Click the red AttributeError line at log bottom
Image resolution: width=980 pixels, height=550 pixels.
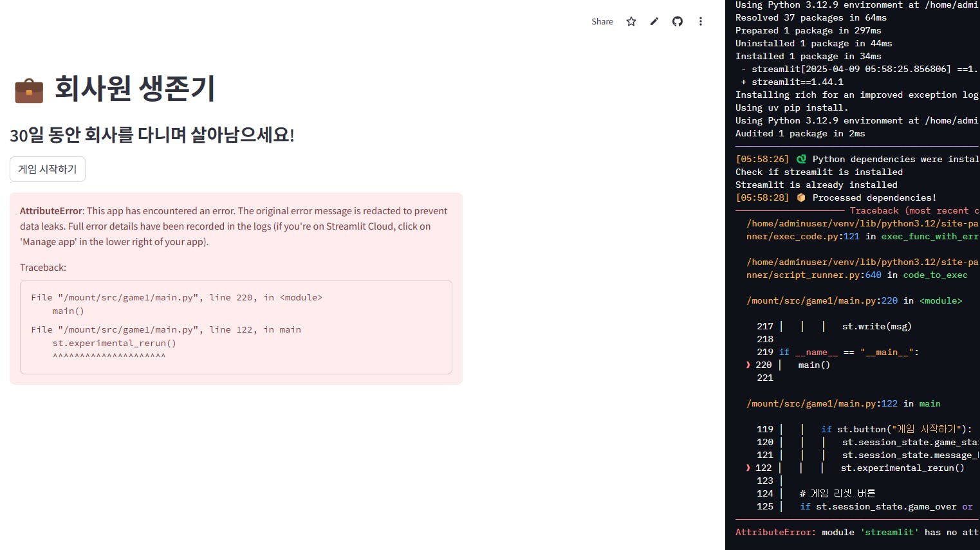[858, 532]
